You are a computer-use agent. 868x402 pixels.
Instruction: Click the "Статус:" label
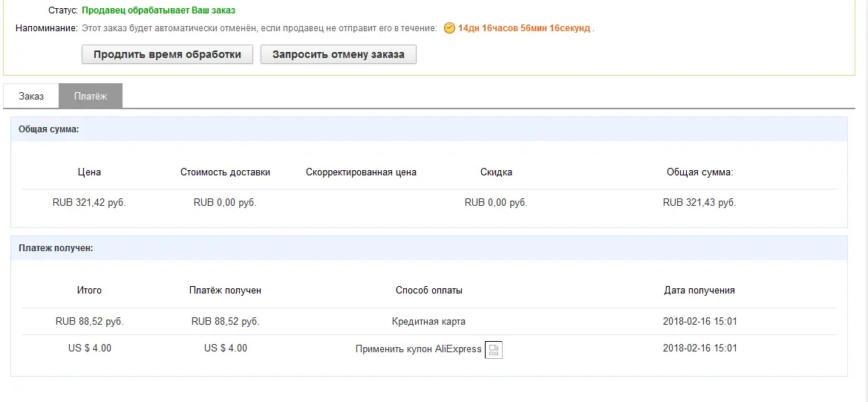(x=63, y=10)
